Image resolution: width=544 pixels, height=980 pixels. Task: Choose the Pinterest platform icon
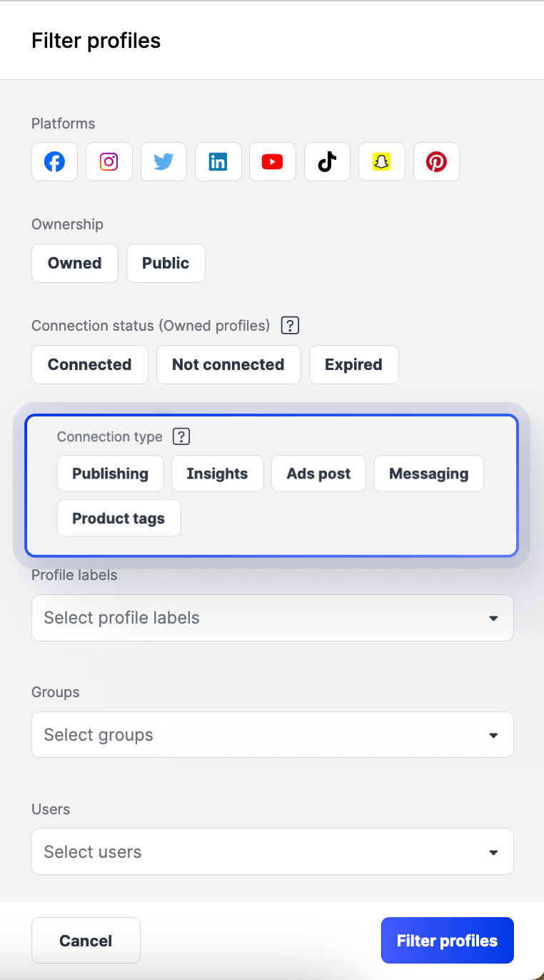tap(436, 162)
